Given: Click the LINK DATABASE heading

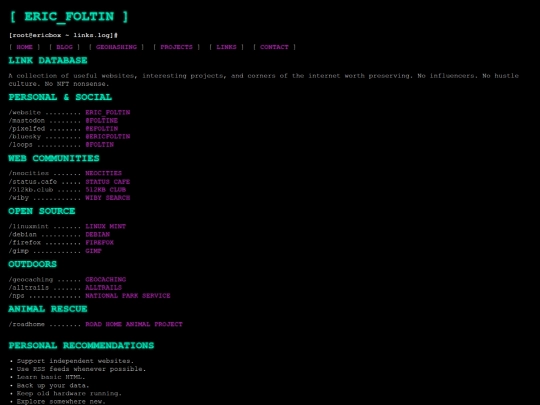Looking at the screenshot, I should (48, 61).
